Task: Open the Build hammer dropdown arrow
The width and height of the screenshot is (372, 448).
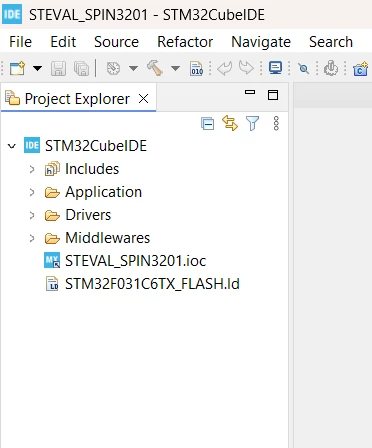Action: click(175, 69)
